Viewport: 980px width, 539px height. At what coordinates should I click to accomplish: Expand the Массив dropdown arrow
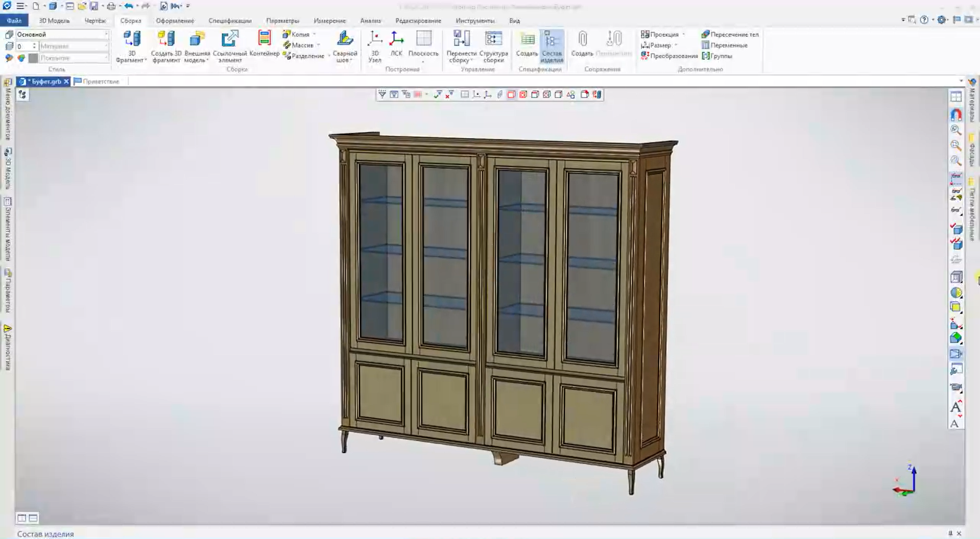[318, 45]
